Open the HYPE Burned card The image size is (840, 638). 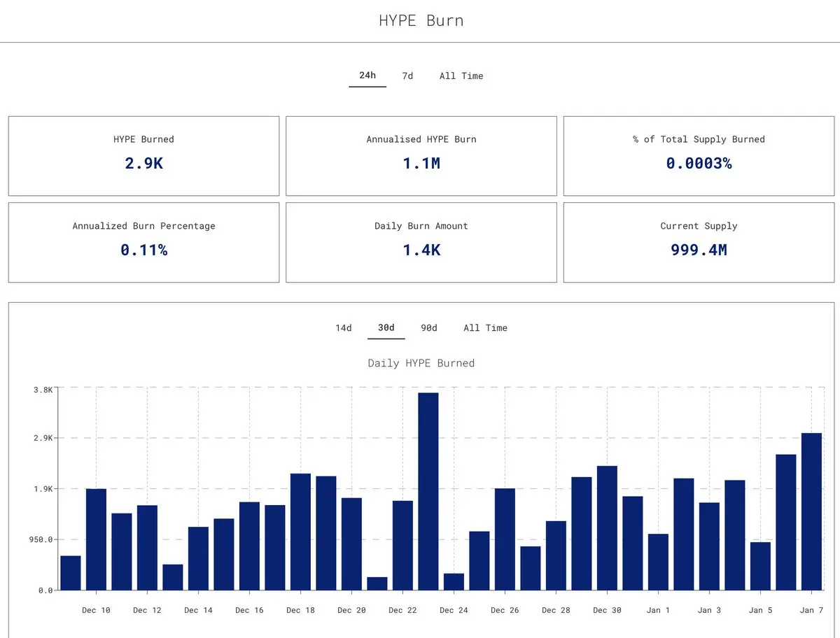[143, 156]
